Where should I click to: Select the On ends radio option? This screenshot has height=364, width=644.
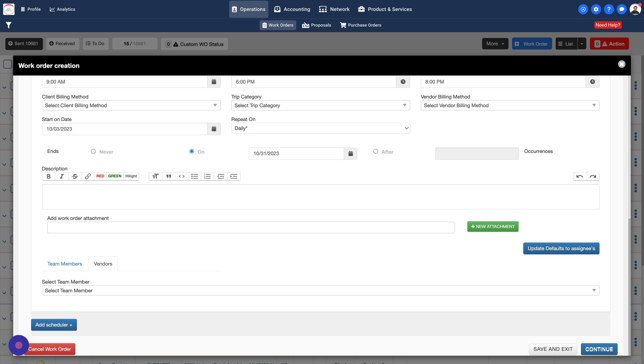tap(191, 151)
